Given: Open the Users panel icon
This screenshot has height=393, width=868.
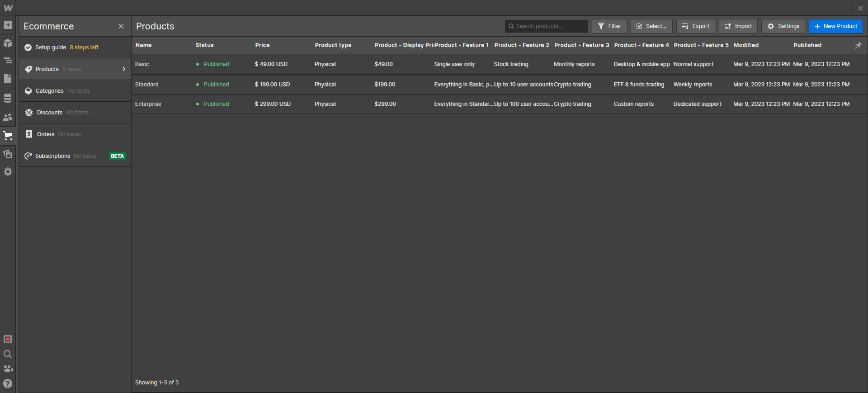Looking at the screenshot, I should [8, 117].
